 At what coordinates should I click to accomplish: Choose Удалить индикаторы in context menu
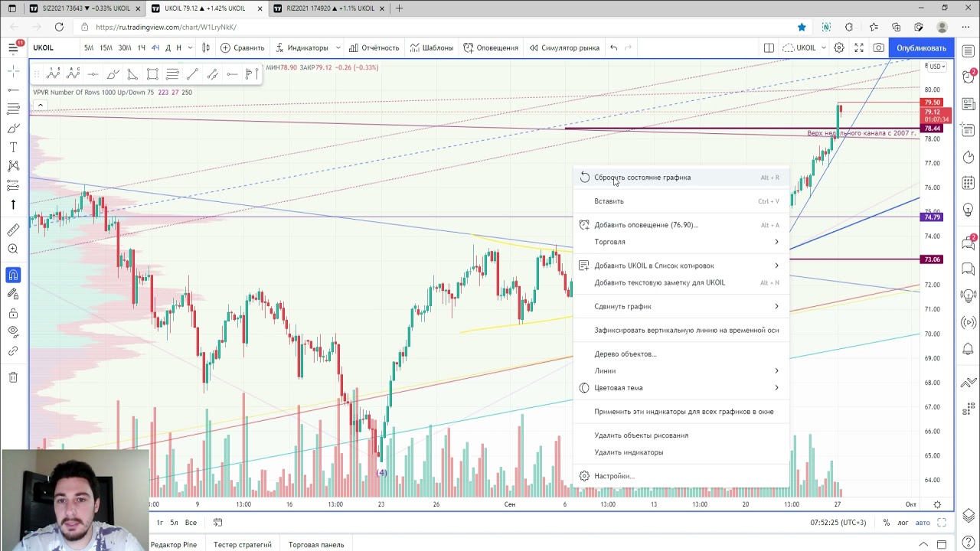click(681, 452)
